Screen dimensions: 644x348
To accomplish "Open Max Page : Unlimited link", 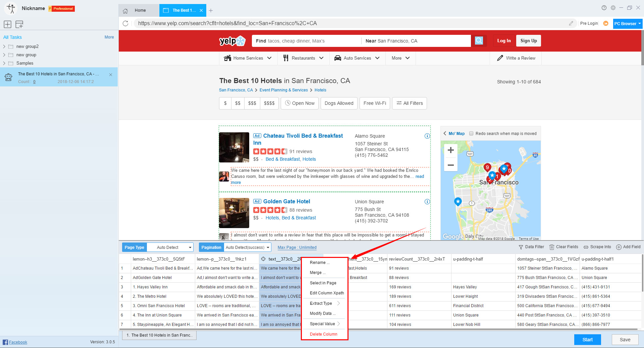I will (x=297, y=248).
